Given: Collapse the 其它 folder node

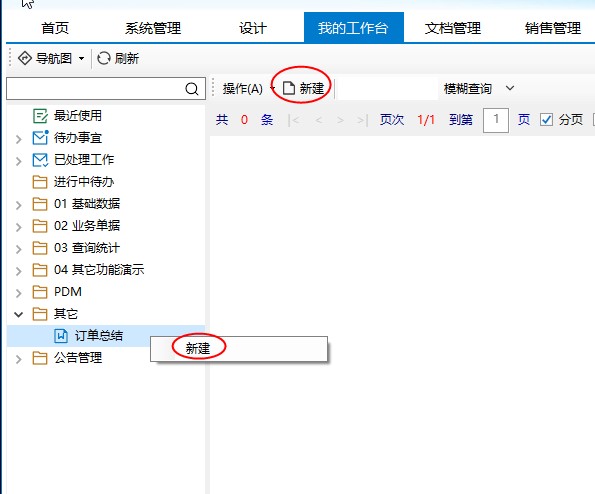Looking at the screenshot, I should pos(19,315).
